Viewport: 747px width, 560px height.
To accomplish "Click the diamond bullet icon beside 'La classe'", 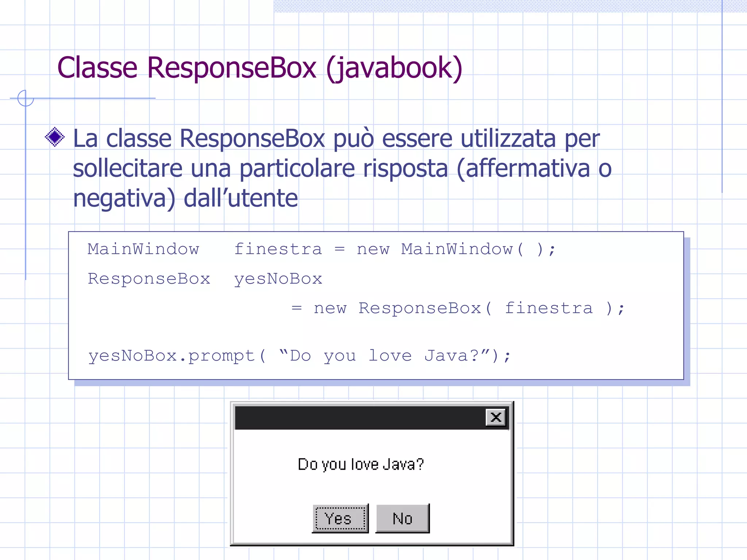I will click(55, 137).
